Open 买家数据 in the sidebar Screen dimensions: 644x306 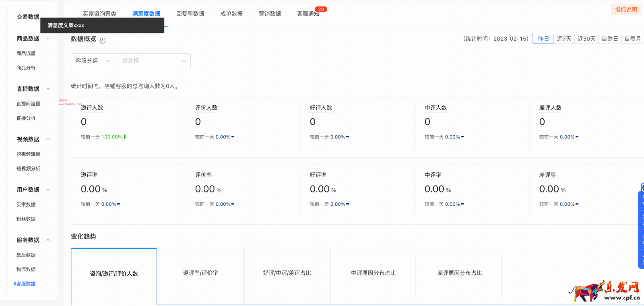(26, 205)
